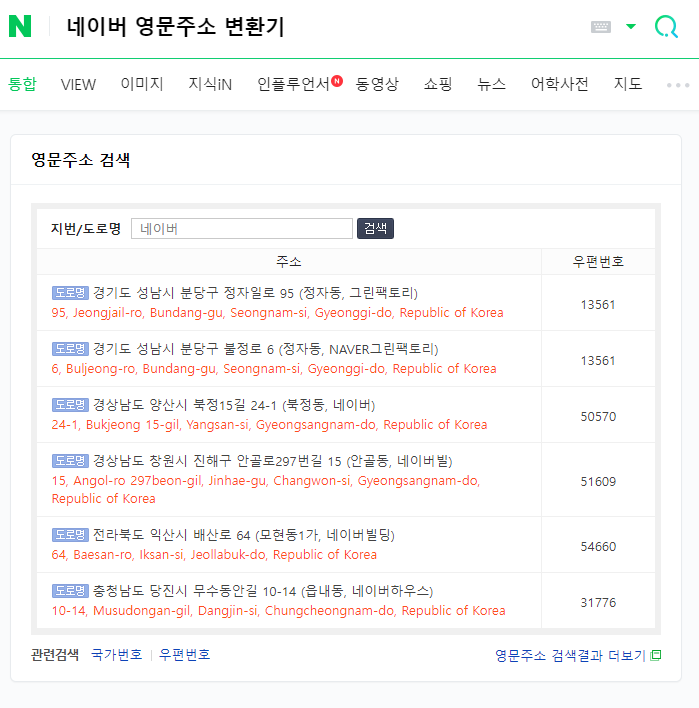Select the English address 15, Angol-ro 297beon-gil
The height and width of the screenshot is (708, 699).
[x=266, y=490]
